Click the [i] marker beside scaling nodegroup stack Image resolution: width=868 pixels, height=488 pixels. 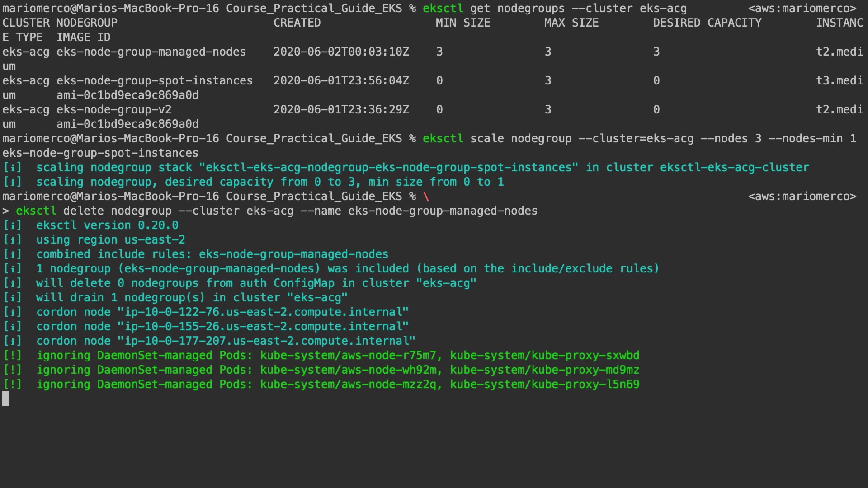(12, 167)
